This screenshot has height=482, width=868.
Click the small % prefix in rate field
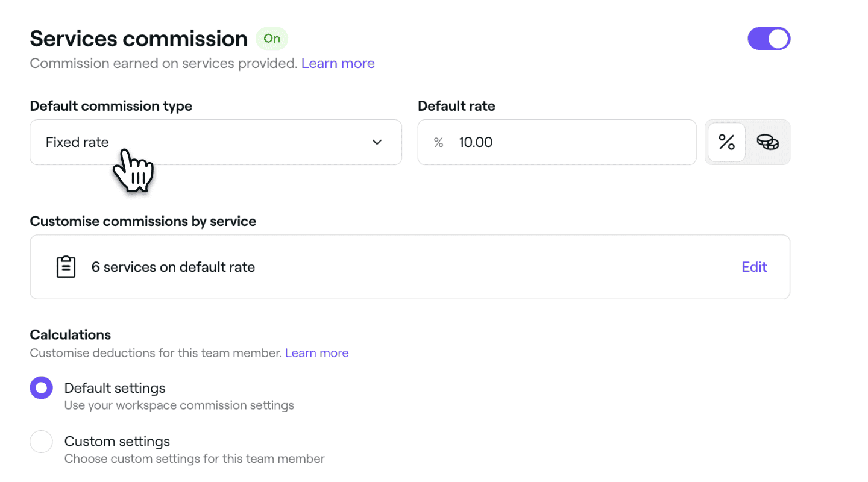click(x=438, y=142)
